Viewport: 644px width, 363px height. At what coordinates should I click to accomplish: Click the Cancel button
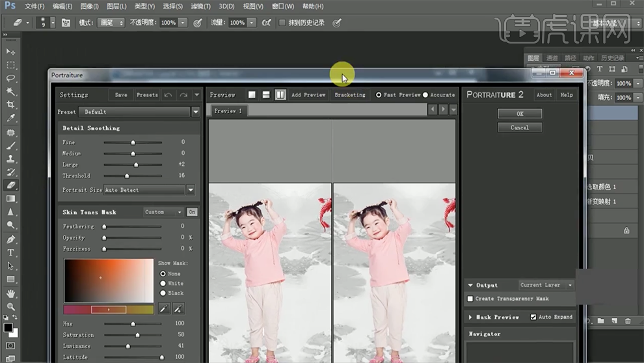tap(520, 128)
